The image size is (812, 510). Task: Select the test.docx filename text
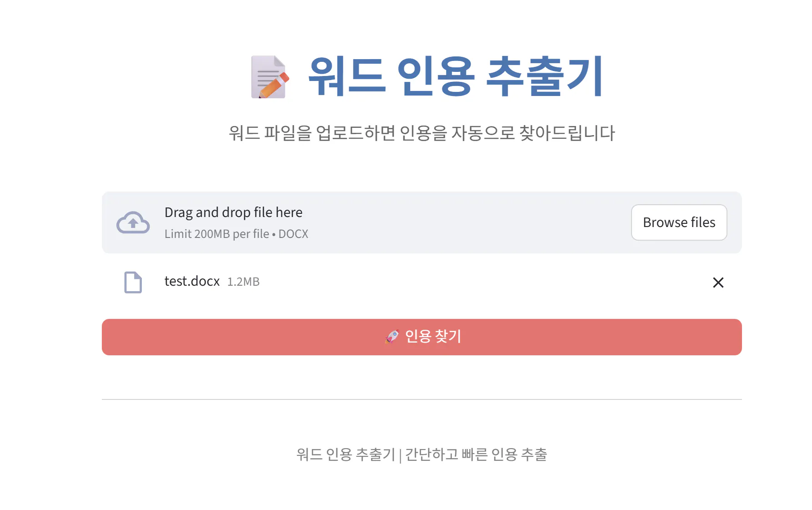191,282
